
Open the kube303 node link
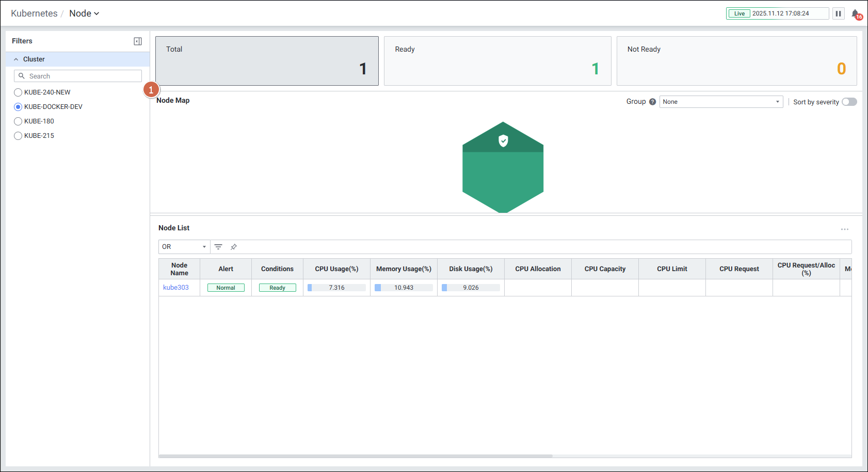click(176, 288)
